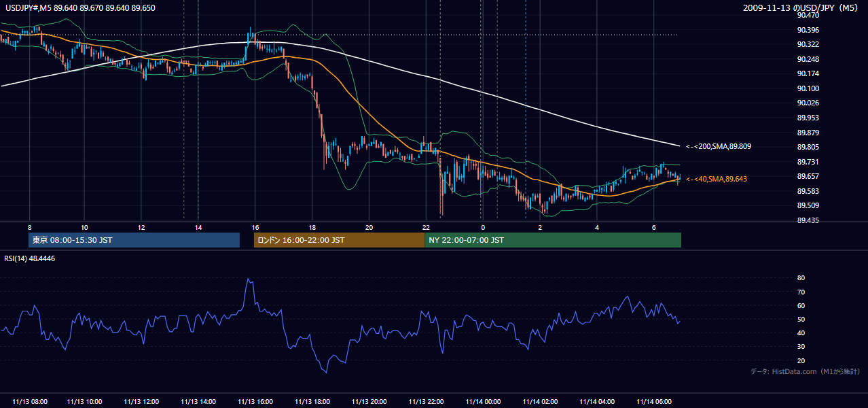Click price axis label 90.396

(x=808, y=30)
